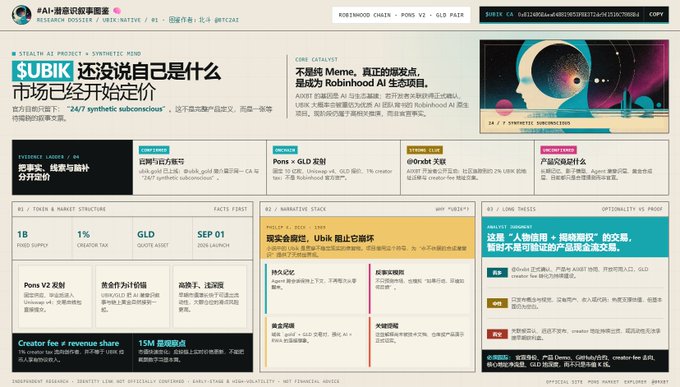Click the "01 / TOKEN & MARKET STRUCTURE" header
Image resolution: width=680 pixels, height=387 pixels.
pyautogui.click(x=62, y=209)
